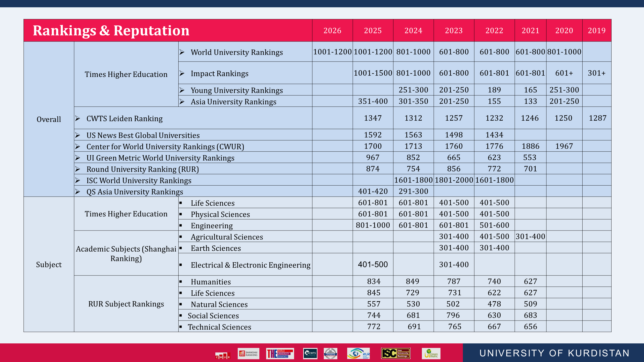Click square bullet beside Humanities

[181, 282]
